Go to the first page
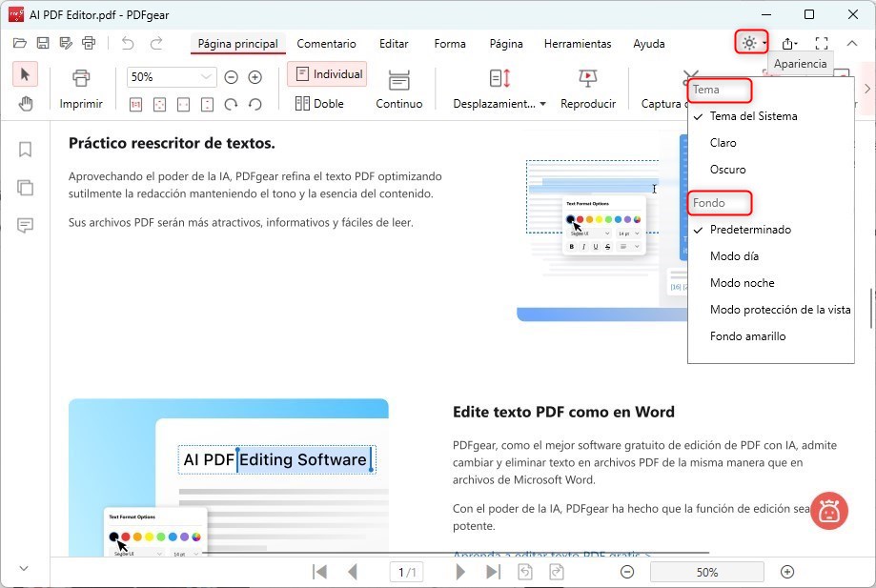Screen dimensions: 876x588 pyautogui.click(x=319, y=572)
